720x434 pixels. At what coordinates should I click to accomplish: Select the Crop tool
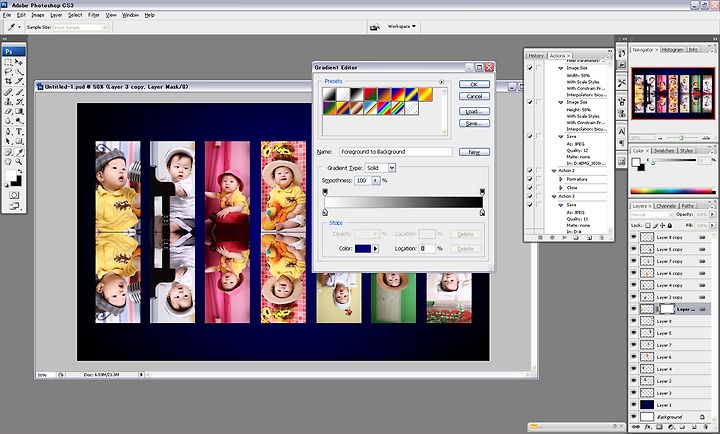tap(8, 81)
